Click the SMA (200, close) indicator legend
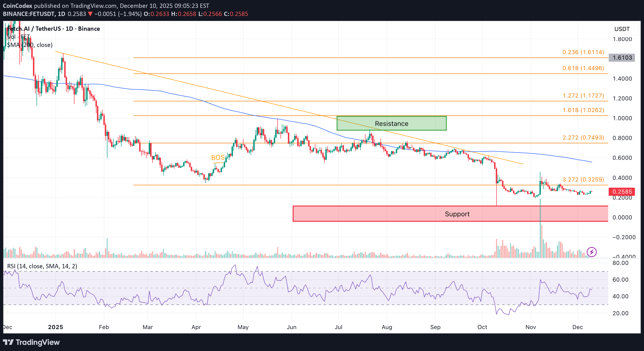Screen dimensions: 644x351 pyautogui.click(x=30, y=45)
